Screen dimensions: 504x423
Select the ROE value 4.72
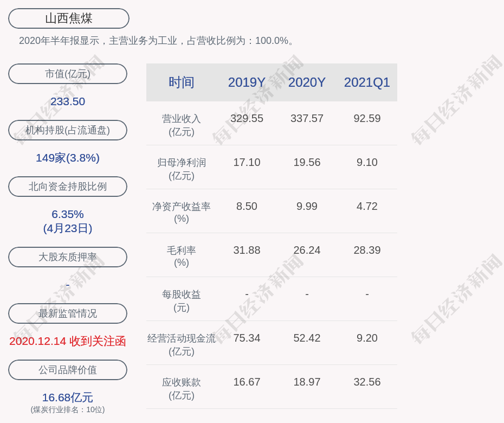coord(367,206)
